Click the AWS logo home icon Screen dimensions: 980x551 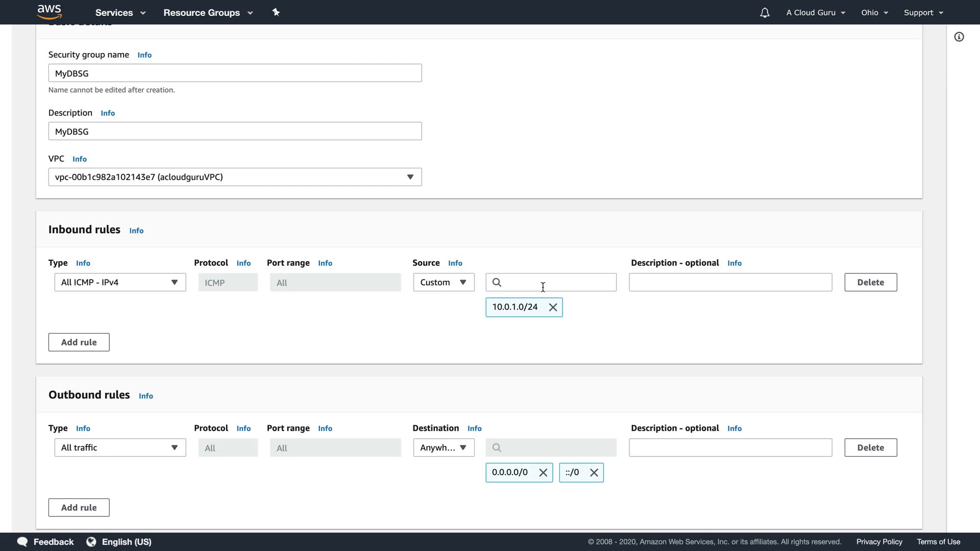pyautogui.click(x=50, y=12)
